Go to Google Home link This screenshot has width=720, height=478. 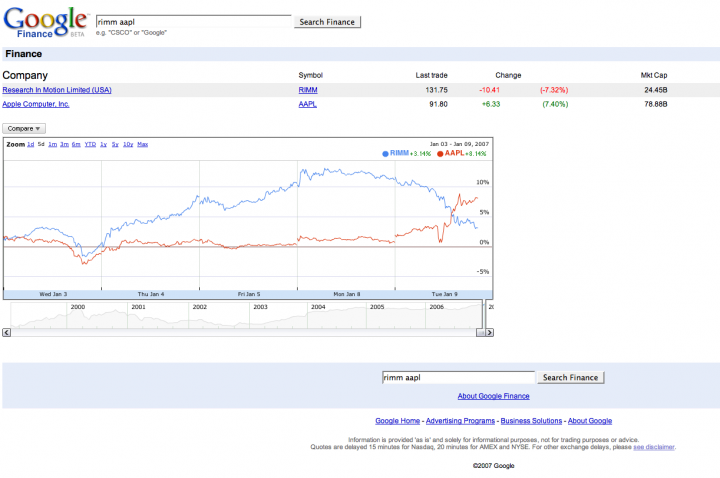click(x=397, y=421)
